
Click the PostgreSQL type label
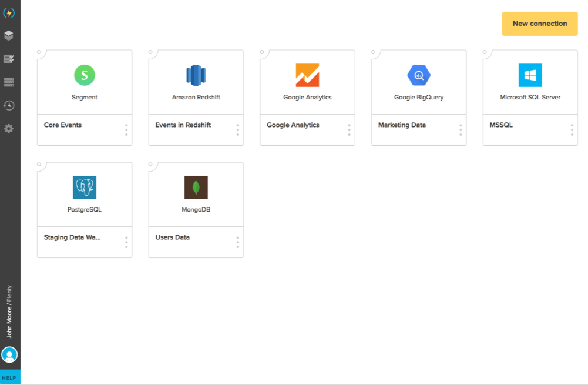pyautogui.click(x=85, y=209)
